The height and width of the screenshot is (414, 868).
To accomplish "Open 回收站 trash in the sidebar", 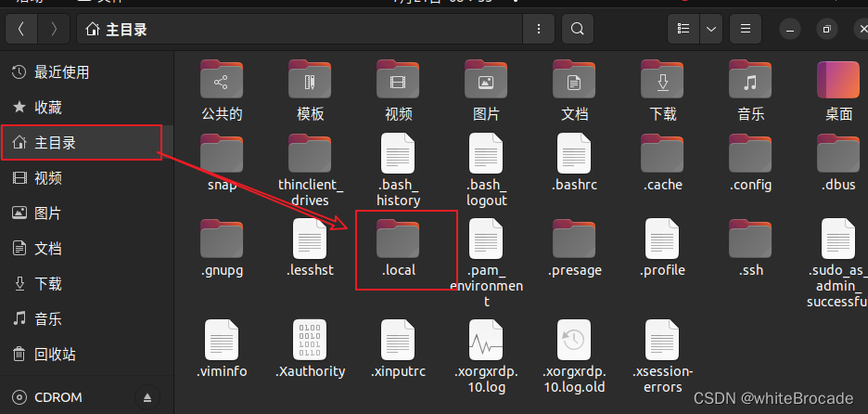I will (x=87, y=355).
